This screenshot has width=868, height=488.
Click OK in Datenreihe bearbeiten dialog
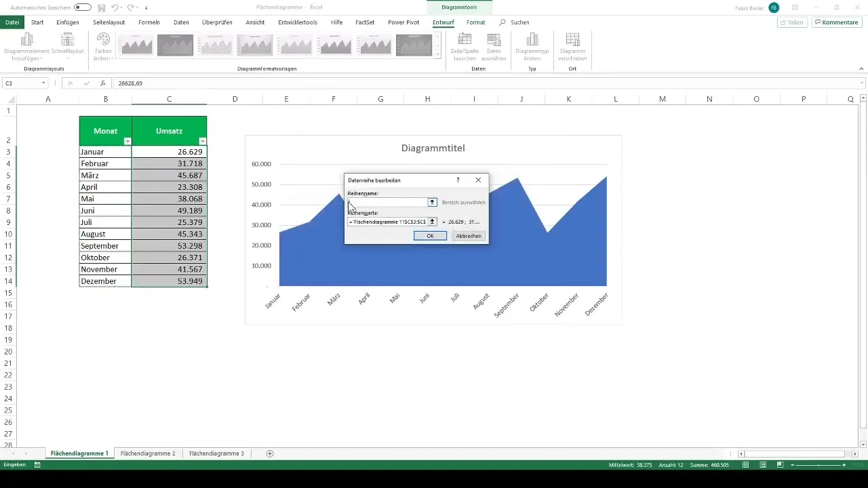pyautogui.click(x=430, y=236)
